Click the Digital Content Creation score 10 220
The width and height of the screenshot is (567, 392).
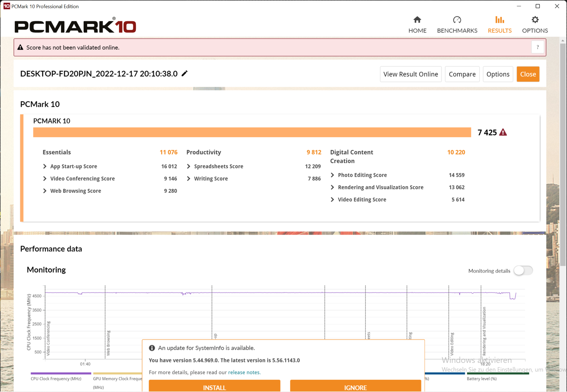click(456, 152)
